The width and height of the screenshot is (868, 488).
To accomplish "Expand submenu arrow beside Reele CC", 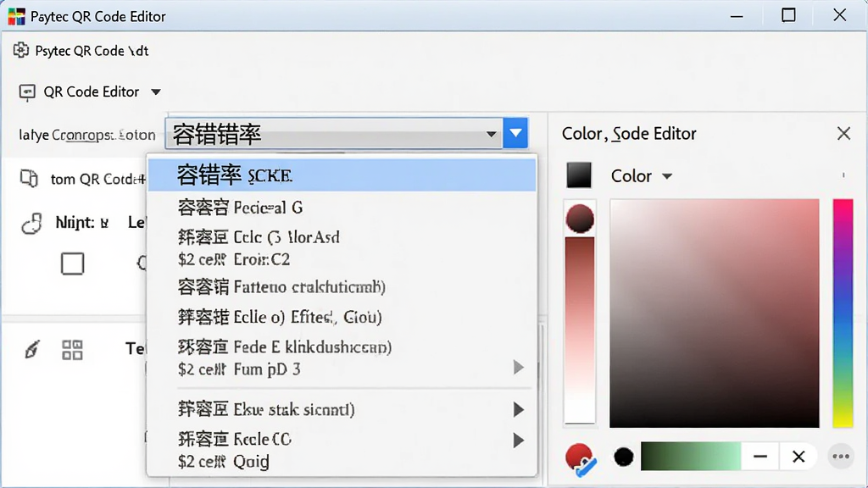I will point(518,441).
